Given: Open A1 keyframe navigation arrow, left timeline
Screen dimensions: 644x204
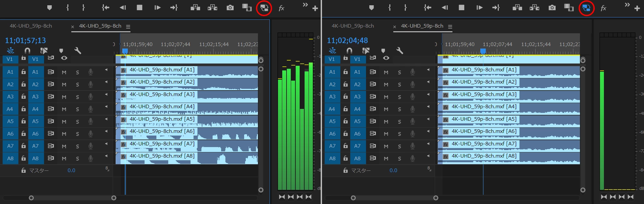Looking at the screenshot, I should coord(106,70).
